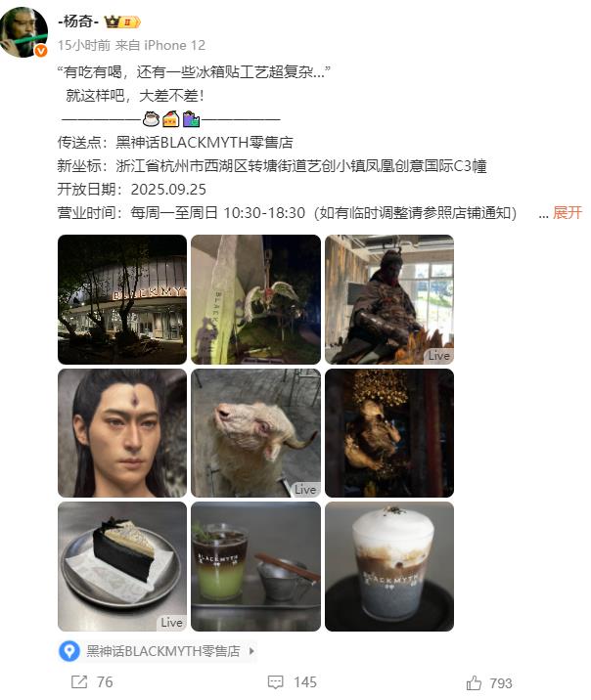View the white ram head live photo
The width and height of the screenshot is (591, 700).
pyautogui.click(x=255, y=432)
